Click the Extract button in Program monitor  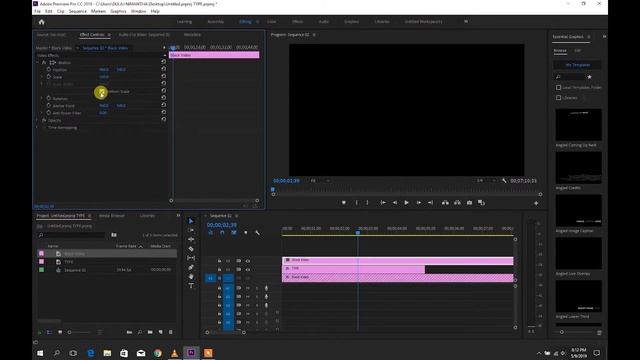click(457, 202)
